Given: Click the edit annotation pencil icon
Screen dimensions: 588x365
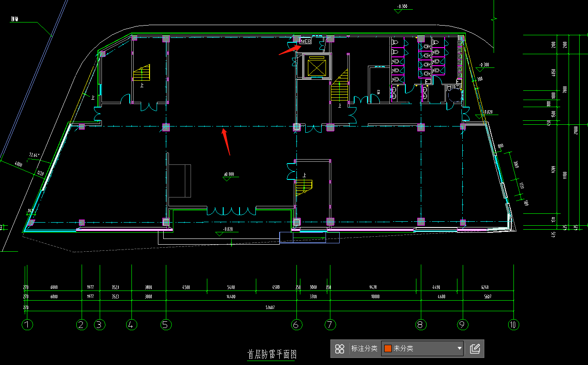Looking at the screenshot, I should (475, 349).
